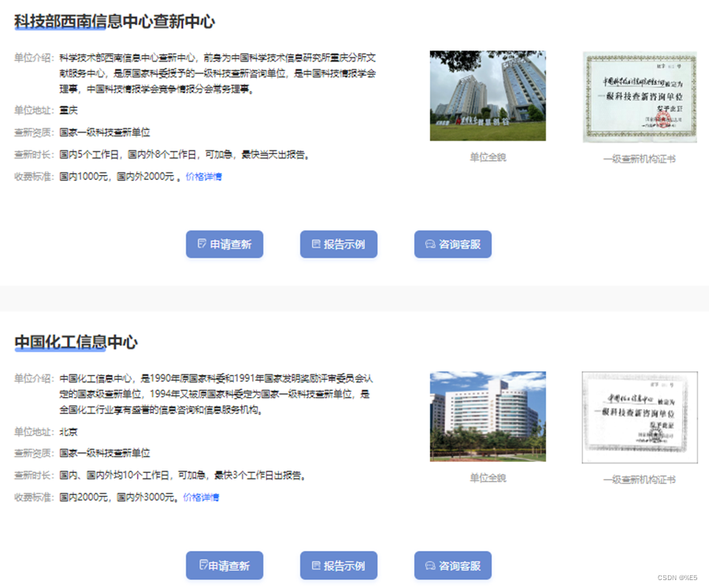Viewport: 709px width, 588px height.
Task: Click the heading 科技部西南信息中心查新中心
Action: point(115,21)
